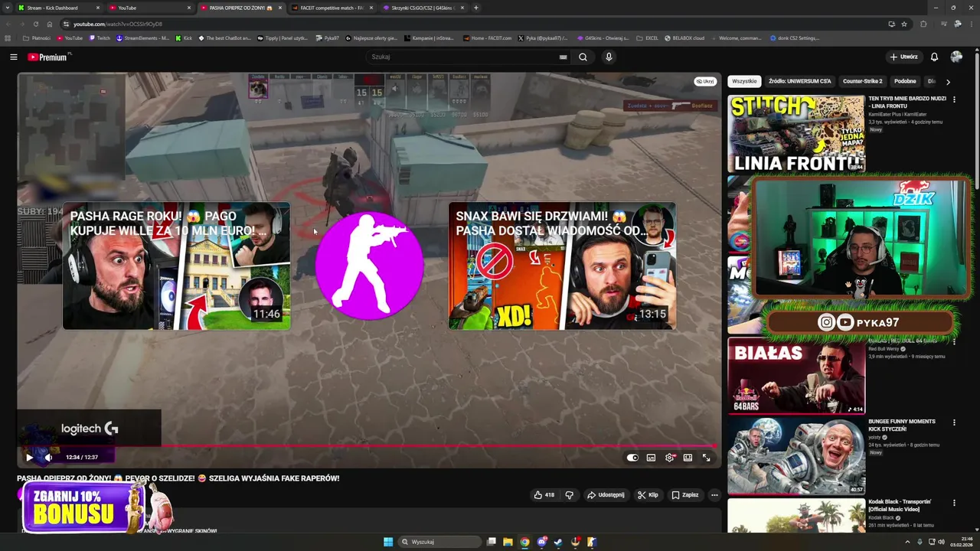Open the player settings gear

(x=670, y=458)
